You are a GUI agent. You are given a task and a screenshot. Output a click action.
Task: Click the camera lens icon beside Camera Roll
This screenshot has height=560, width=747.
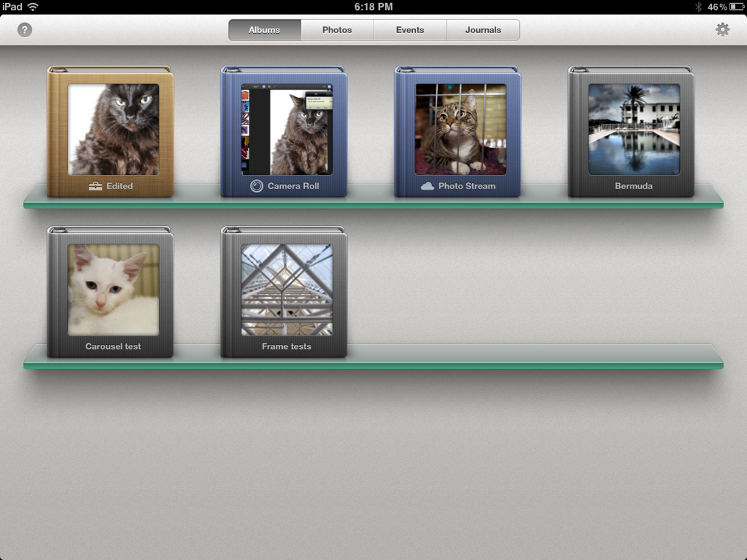click(256, 186)
